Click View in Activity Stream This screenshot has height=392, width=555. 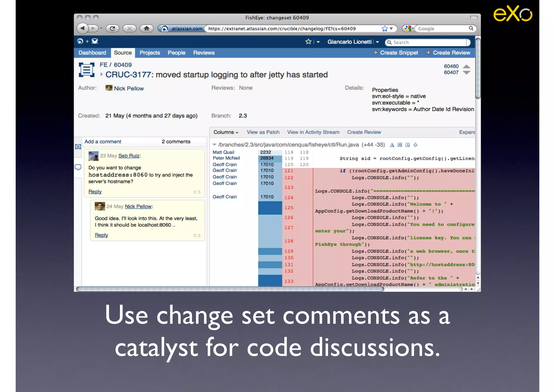pyautogui.click(x=313, y=132)
